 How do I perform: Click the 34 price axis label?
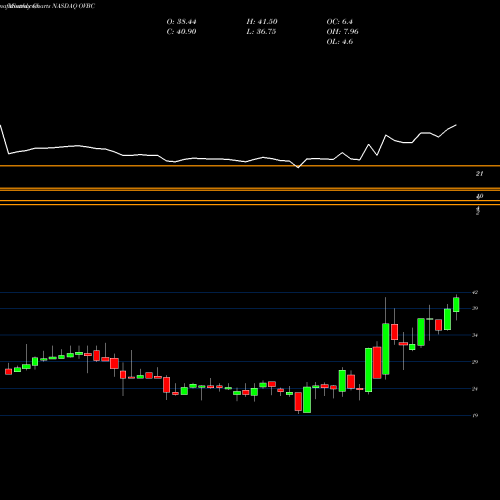point(475,335)
